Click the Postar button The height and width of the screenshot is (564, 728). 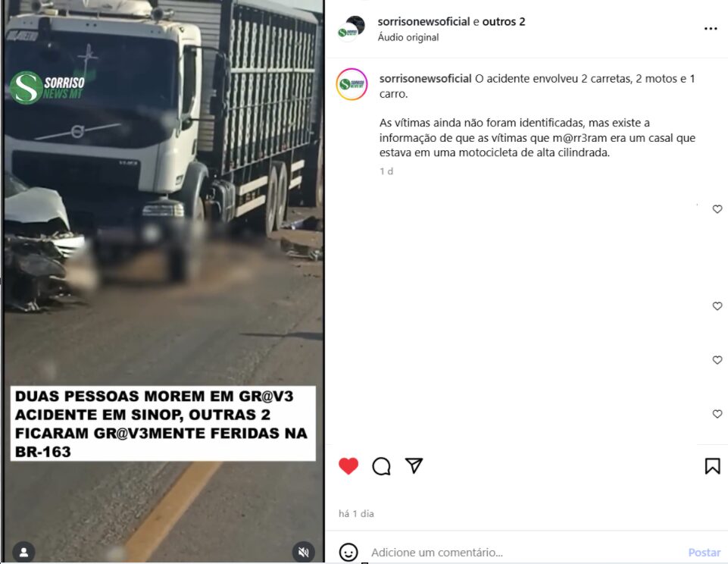tap(704, 553)
